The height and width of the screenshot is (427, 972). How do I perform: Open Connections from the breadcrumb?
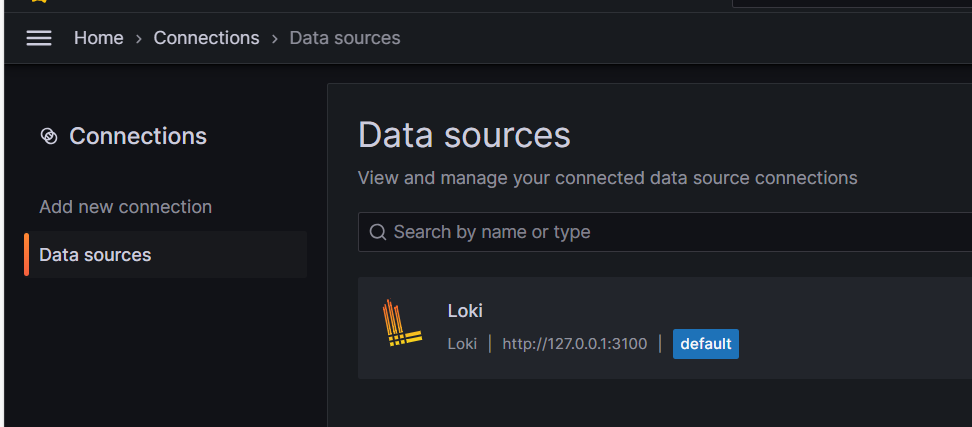coord(206,38)
